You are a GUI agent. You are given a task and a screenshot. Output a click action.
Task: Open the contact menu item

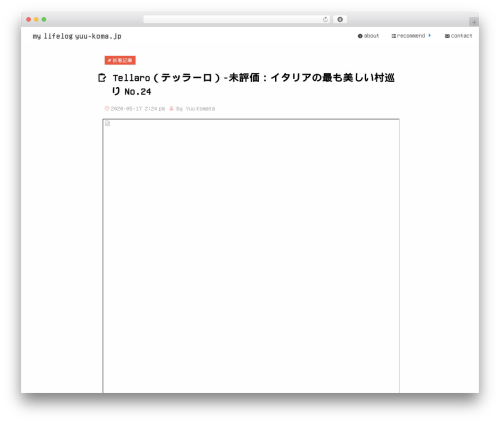[458, 36]
